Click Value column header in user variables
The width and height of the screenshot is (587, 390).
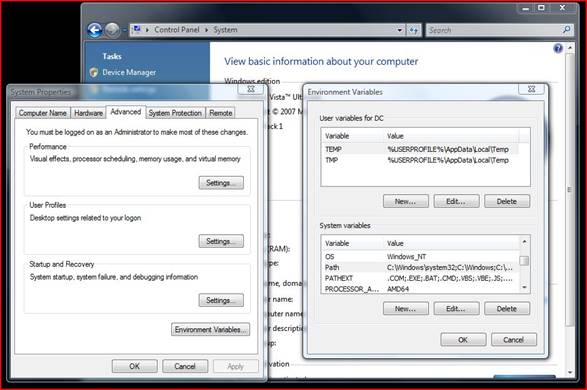(451, 136)
